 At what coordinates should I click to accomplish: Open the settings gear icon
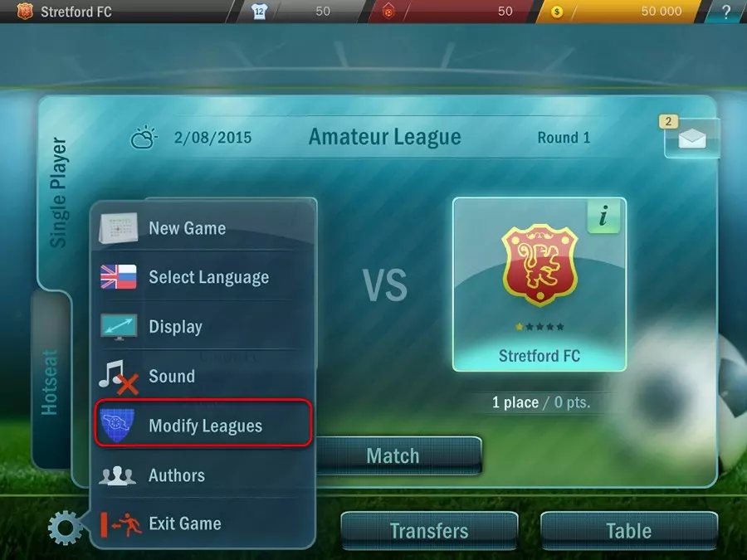(66, 528)
